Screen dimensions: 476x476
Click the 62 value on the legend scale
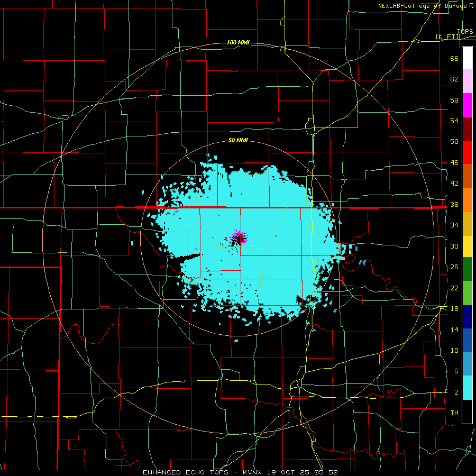click(x=454, y=79)
